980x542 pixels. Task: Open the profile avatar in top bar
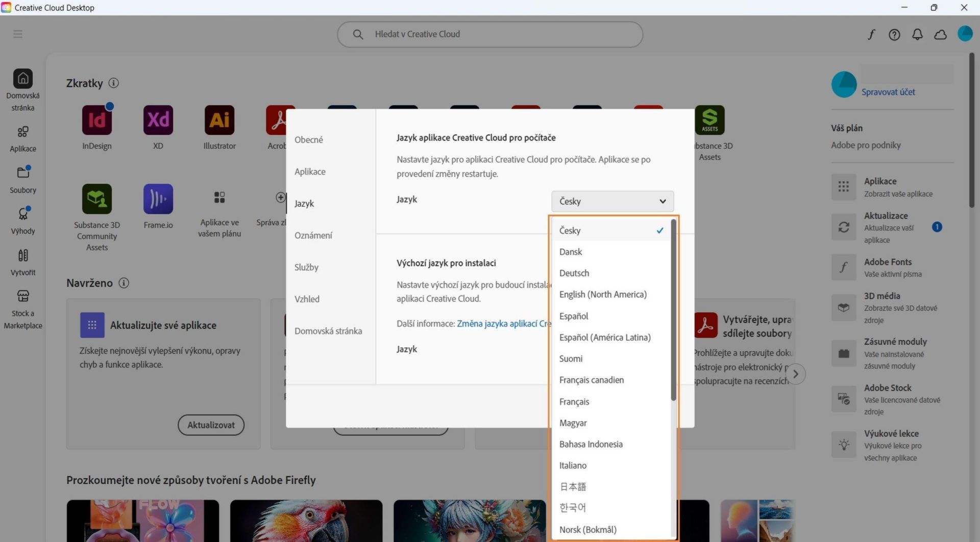965,34
